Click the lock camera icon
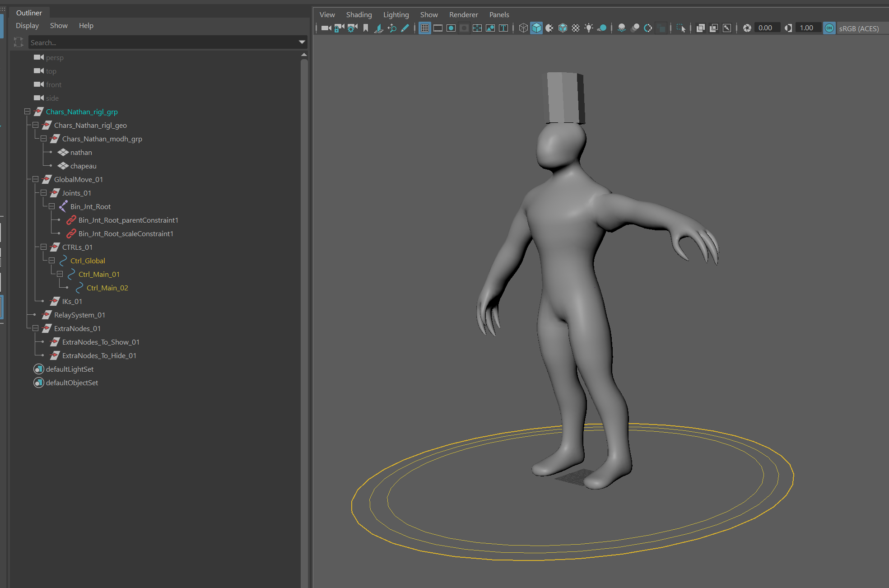 tap(339, 28)
